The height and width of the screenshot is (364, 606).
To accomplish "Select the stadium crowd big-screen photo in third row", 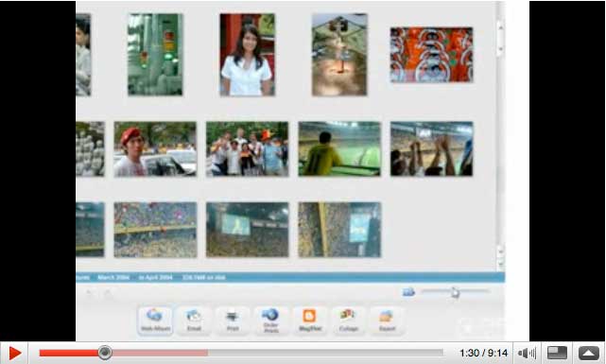I will coord(248,230).
